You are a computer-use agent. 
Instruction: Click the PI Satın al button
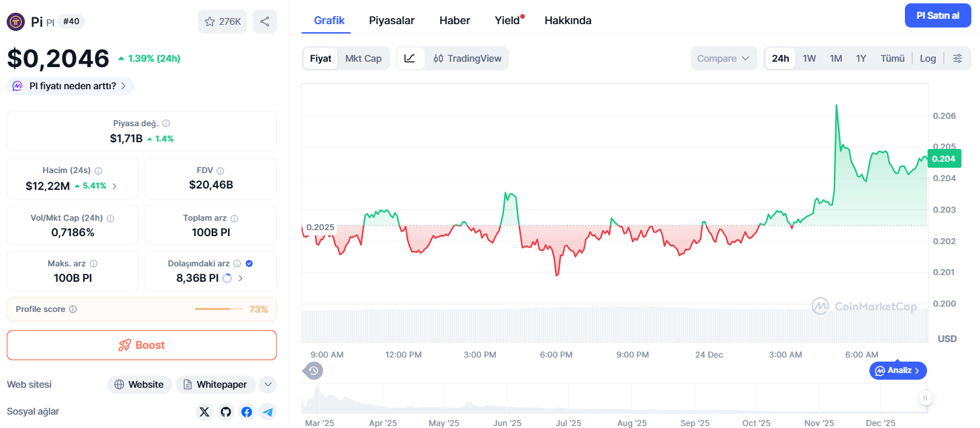tap(938, 15)
